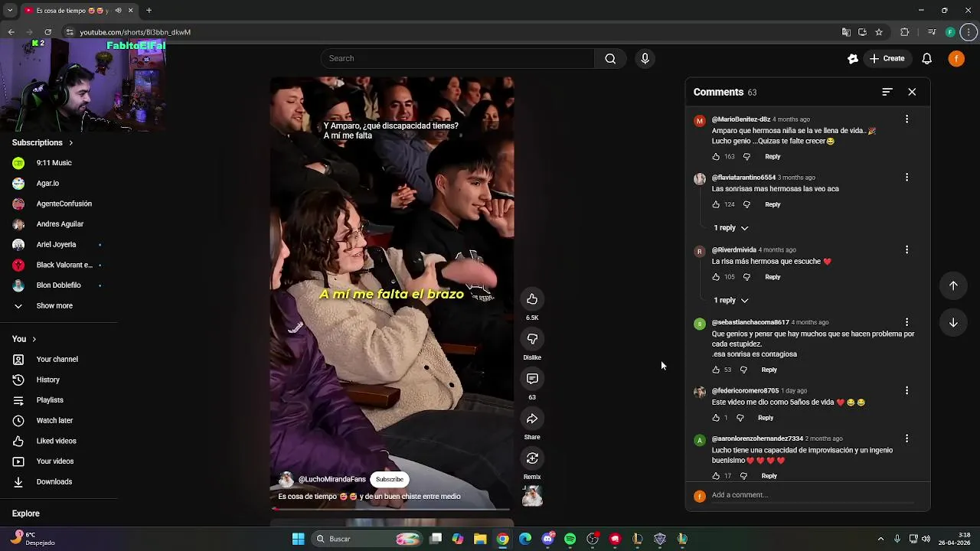Subscribe to LuchoMirandaFans

click(389, 479)
